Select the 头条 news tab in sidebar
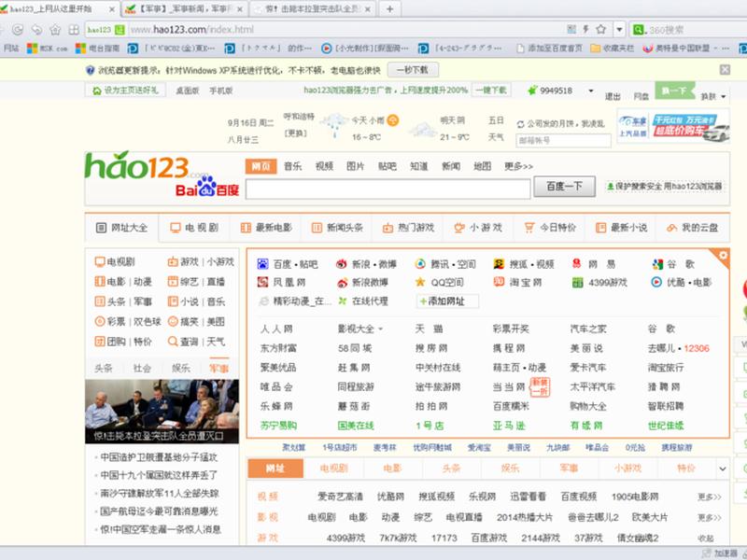This screenshot has width=747, height=560. click(104, 368)
